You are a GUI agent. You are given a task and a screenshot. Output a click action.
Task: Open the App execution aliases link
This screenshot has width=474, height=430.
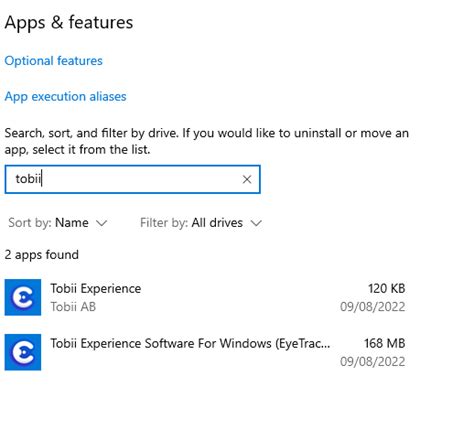(x=65, y=96)
